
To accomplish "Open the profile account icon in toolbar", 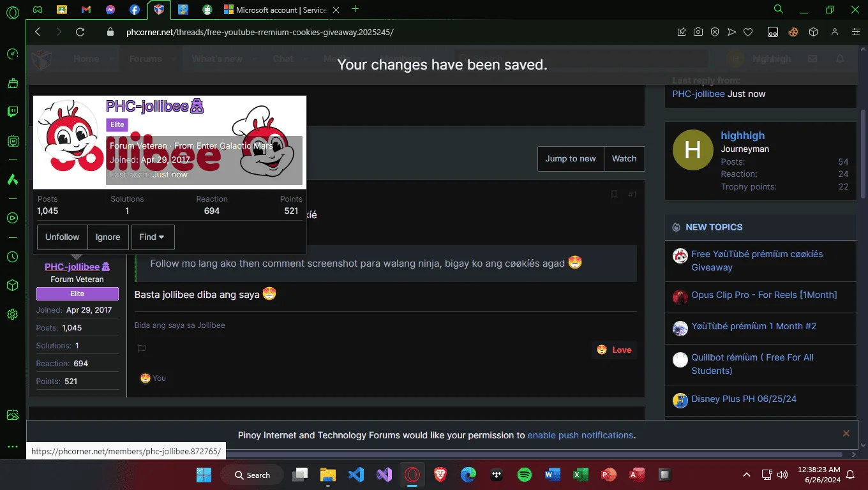I will [835, 32].
